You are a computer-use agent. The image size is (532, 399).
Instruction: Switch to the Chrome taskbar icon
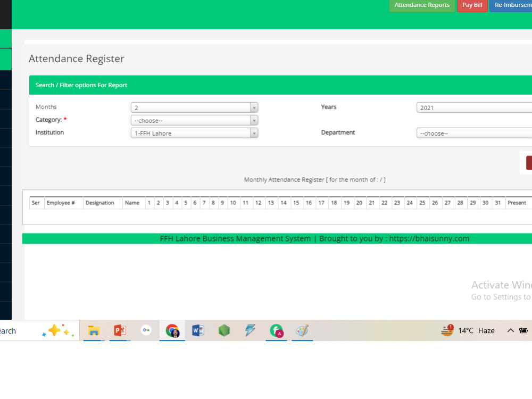coord(172,331)
